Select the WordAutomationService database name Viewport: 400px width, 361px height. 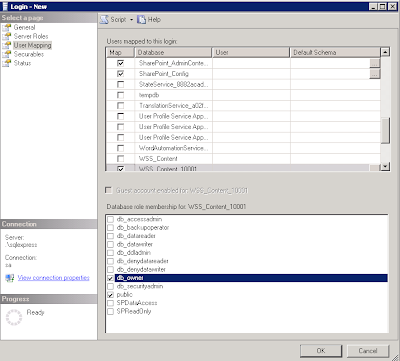(x=173, y=148)
